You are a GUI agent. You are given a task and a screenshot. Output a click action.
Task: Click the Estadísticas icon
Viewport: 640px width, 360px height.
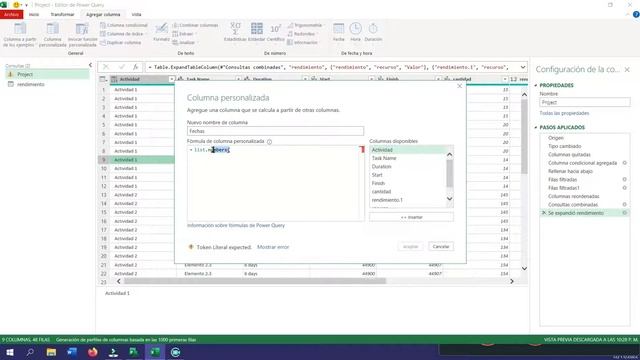235,29
